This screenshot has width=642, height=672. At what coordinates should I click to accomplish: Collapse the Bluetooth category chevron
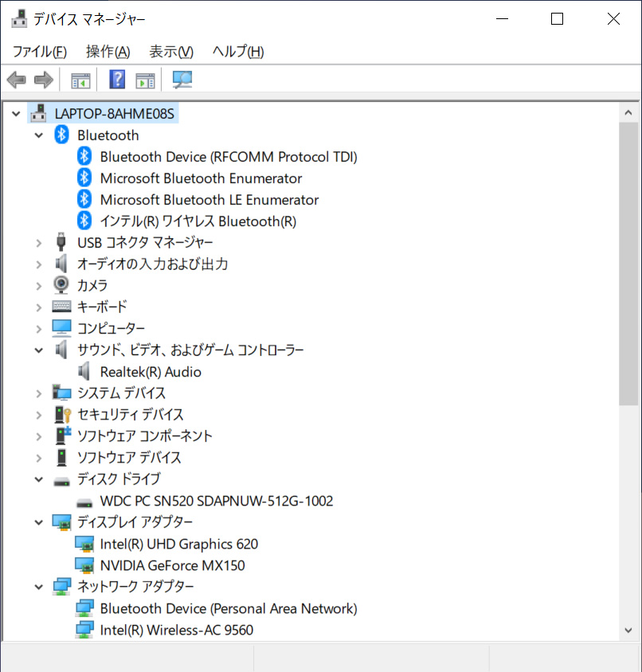tap(38, 135)
